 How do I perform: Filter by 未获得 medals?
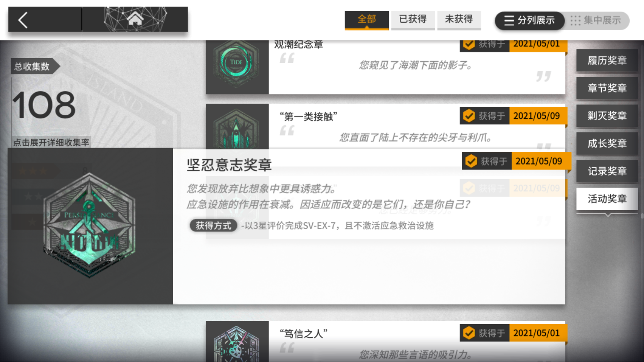click(x=459, y=20)
